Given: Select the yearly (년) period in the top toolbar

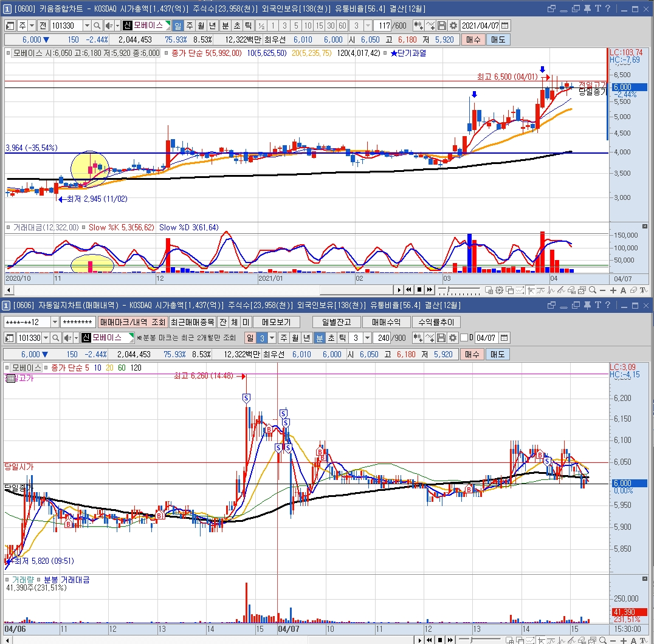Looking at the screenshot, I should [x=212, y=26].
